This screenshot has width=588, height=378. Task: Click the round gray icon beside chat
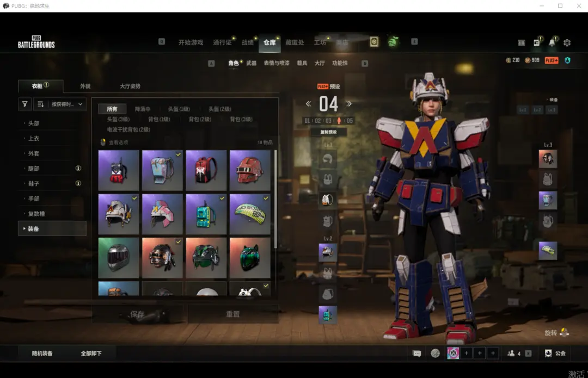point(435,354)
